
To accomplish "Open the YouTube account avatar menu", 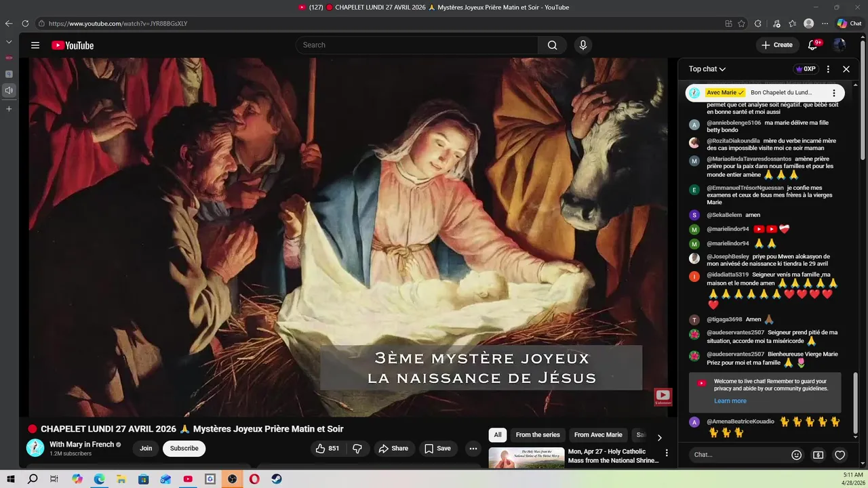I will tap(840, 45).
